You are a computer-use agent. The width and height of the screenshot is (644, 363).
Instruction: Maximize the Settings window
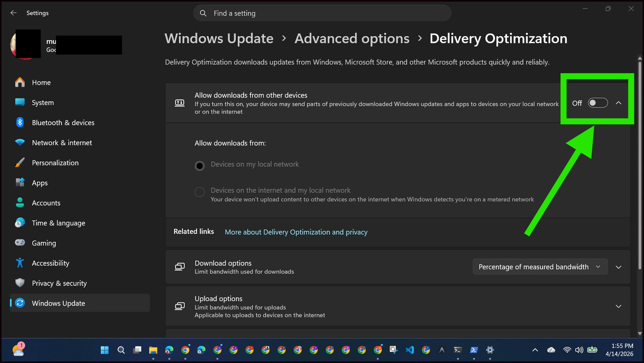608,9
